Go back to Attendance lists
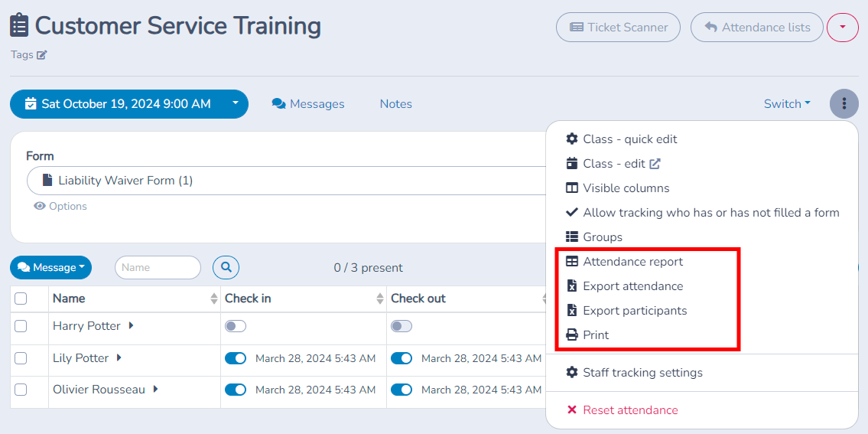 click(757, 27)
